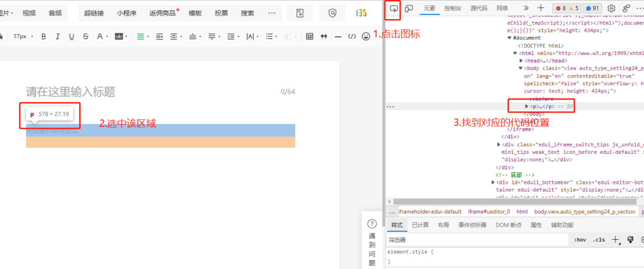644x269 pixels.
Task: Toggle italic formatting in editor
Action: (57, 36)
